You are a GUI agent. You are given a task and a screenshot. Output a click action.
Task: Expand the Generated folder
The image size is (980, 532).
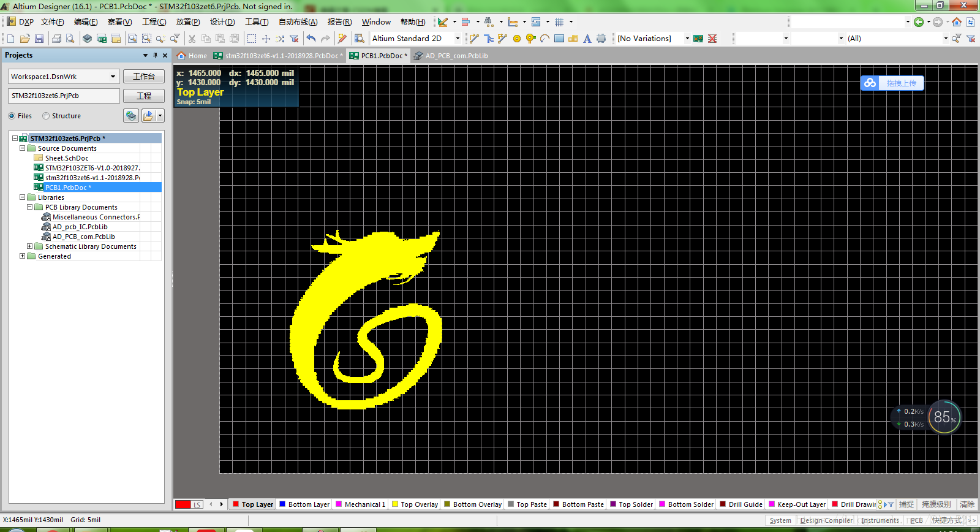[x=23, y=256]
